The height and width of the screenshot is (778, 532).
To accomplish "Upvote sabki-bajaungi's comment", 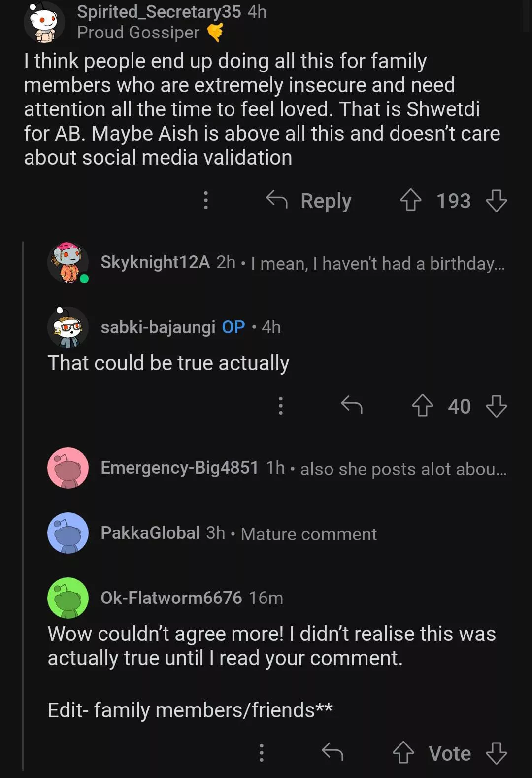I will [422, 406].
